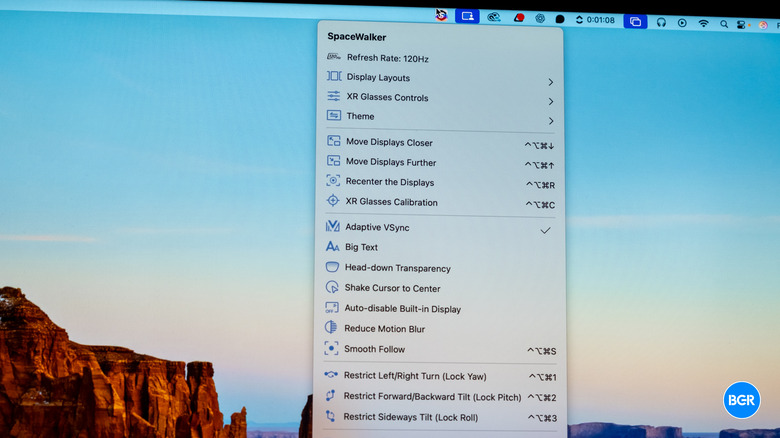Click the Reduce Motion Blur icon
The width and height of the screenshot is (780, 438).
pyautogui.click(x=331, y=328)
